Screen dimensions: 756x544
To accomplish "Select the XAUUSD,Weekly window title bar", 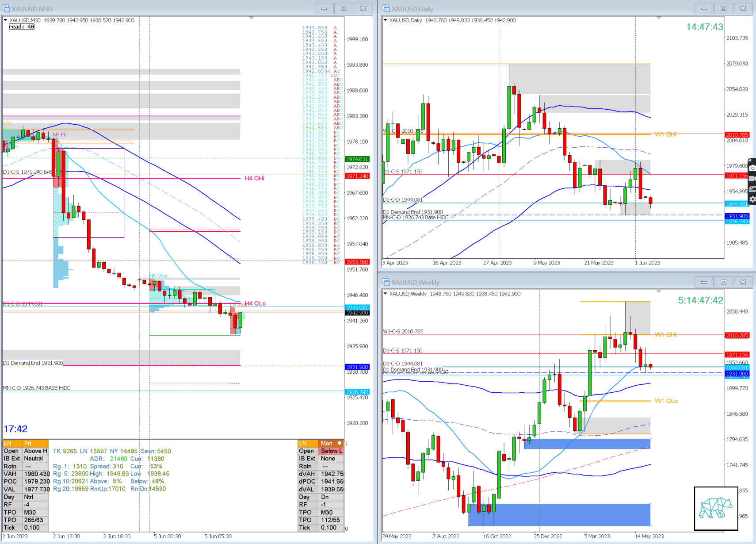I will pyautogui.click(x=531, y=282).
